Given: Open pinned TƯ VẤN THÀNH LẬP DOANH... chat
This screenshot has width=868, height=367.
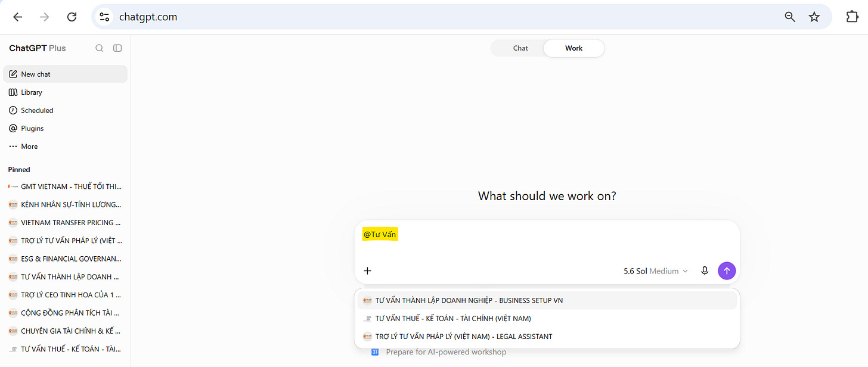Looking at the screenshot, I should pyautogui.click(x=66, y=276).
